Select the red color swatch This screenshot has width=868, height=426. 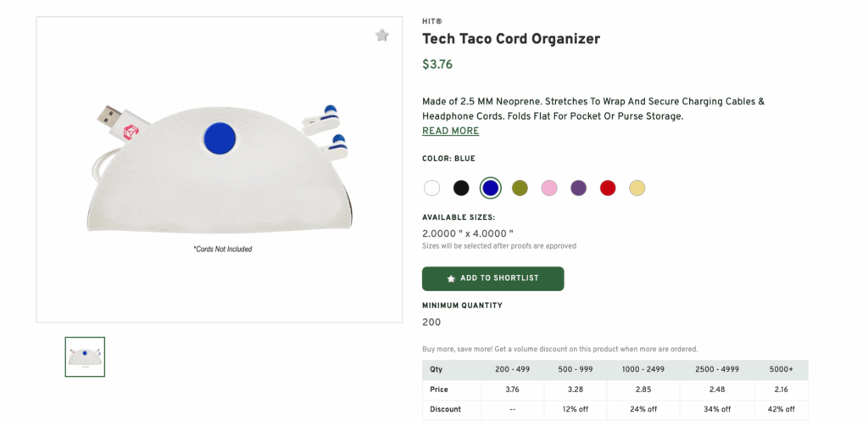click(608, 188)
